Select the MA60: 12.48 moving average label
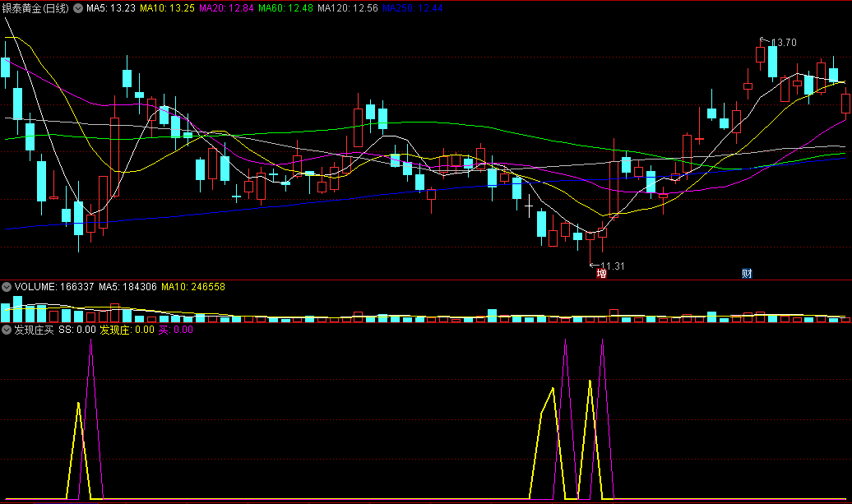Screen dimensions: 852x504 (286, 8)
